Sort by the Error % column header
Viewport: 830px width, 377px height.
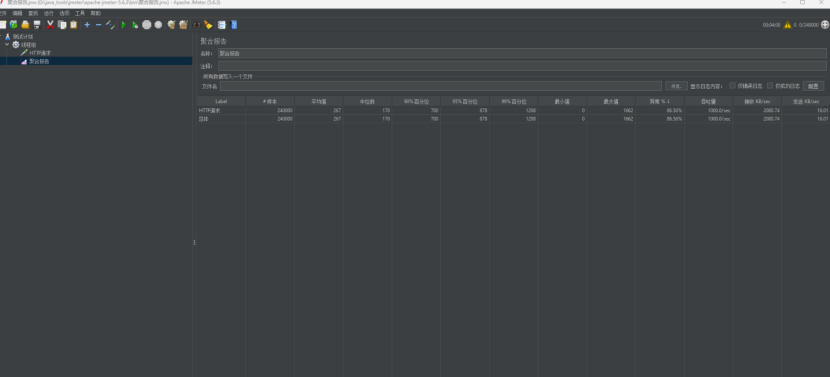[660, 101]
